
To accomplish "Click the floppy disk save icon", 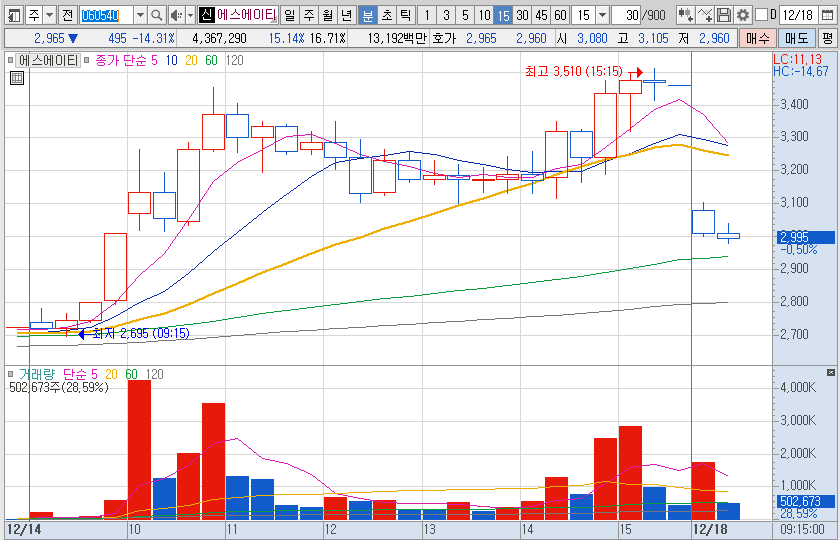I will click(724, 15).
